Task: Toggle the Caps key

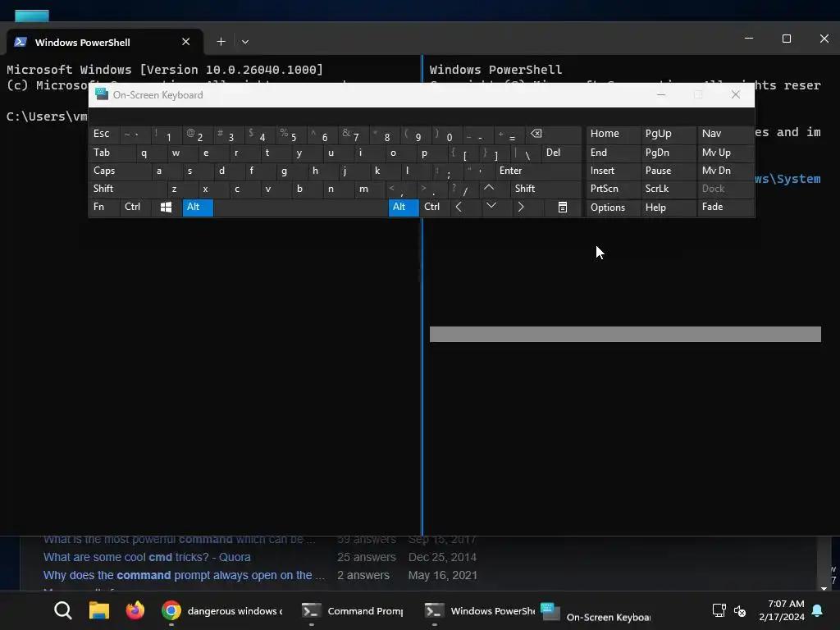Action: 120,171
